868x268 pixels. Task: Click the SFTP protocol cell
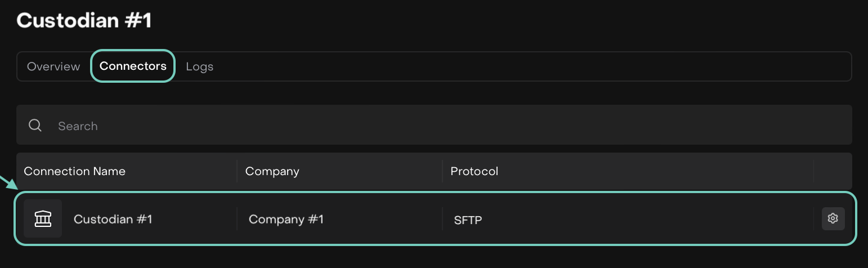pos(468,220)
